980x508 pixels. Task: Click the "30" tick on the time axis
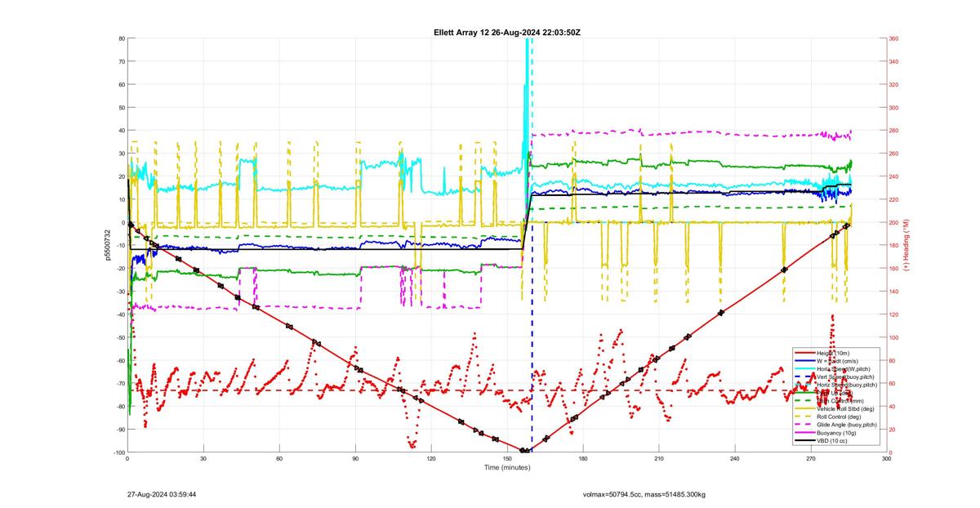click(x=203, y=459)
